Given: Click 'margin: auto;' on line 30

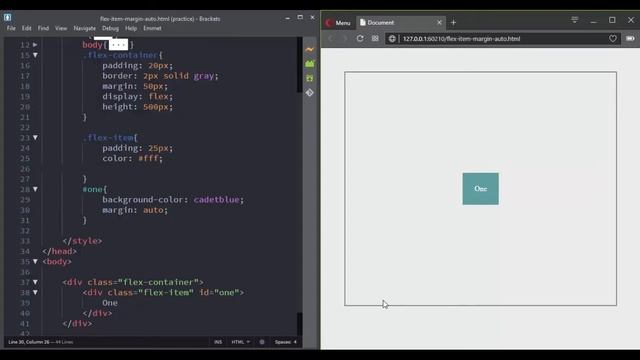Looking at the screenshot, I should (x=135, y=210).
